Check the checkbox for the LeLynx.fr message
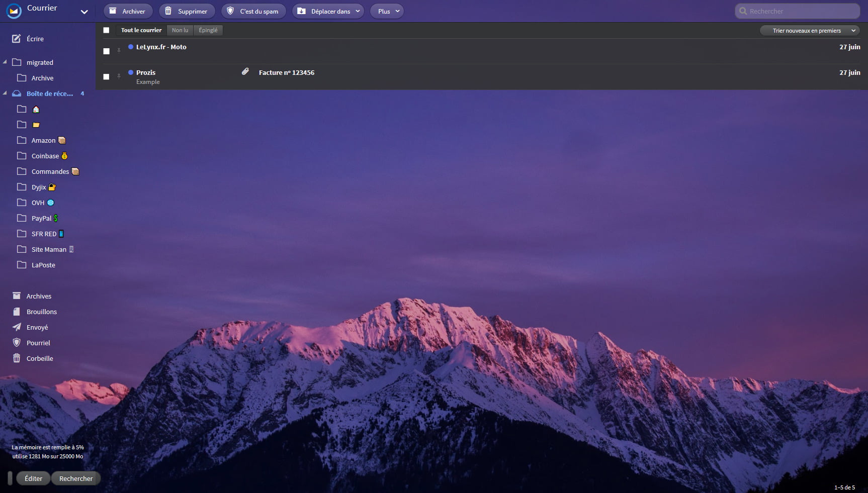This screenshot has height=493, width=868. tap(106, 51)
